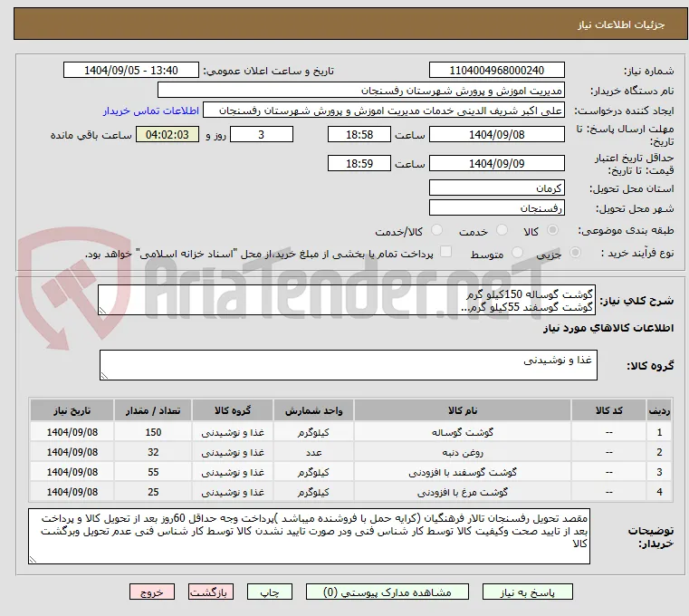The width and height of the screenshot is (689, 616).
Task: Click the ردیف column header
Action: coord(659,410)
